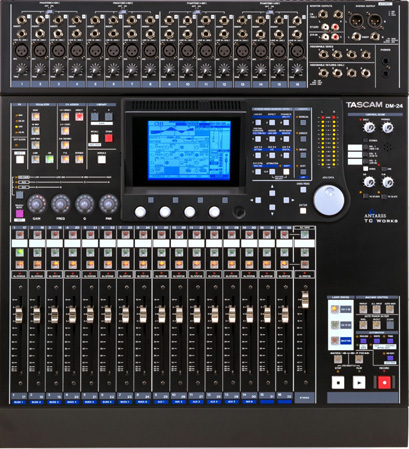Viewport: 409px width, 449px height.
Task: Touch the blue LCD display screen
Action: (x=189, y=150)
